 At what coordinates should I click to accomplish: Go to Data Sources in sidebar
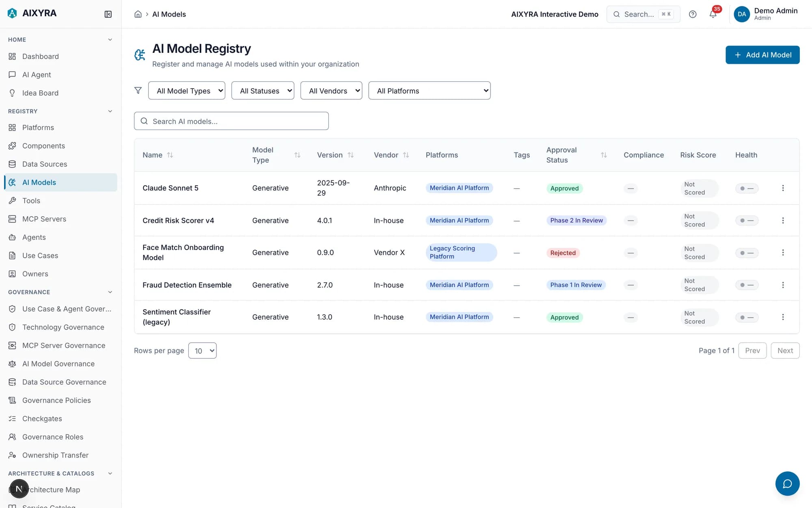(x=60, y=164)
